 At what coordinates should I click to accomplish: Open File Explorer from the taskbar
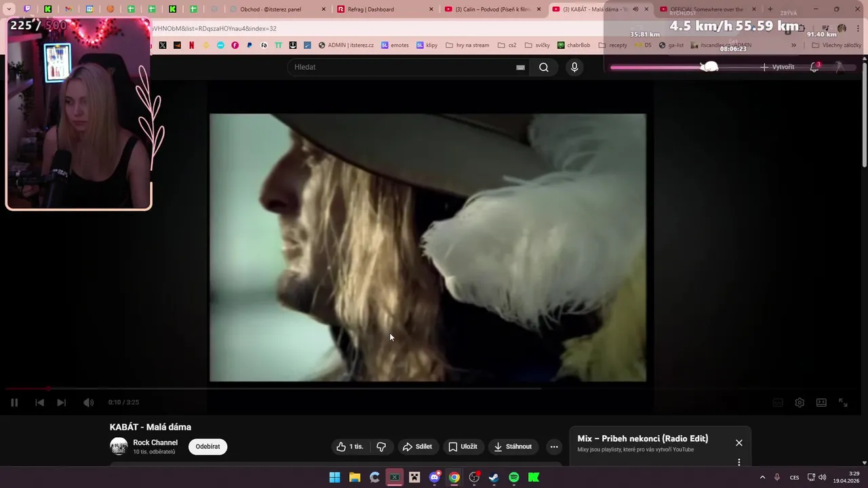pyautogui.click(x=355, y=477)
